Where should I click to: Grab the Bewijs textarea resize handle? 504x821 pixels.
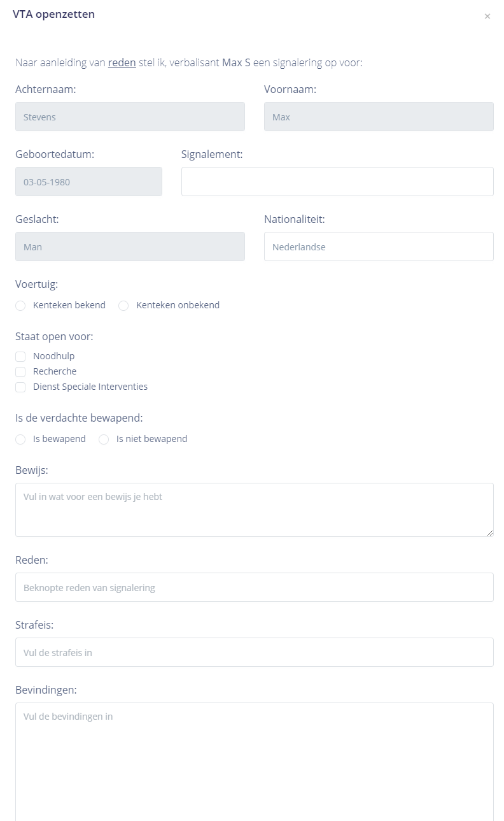click(490, 533)
